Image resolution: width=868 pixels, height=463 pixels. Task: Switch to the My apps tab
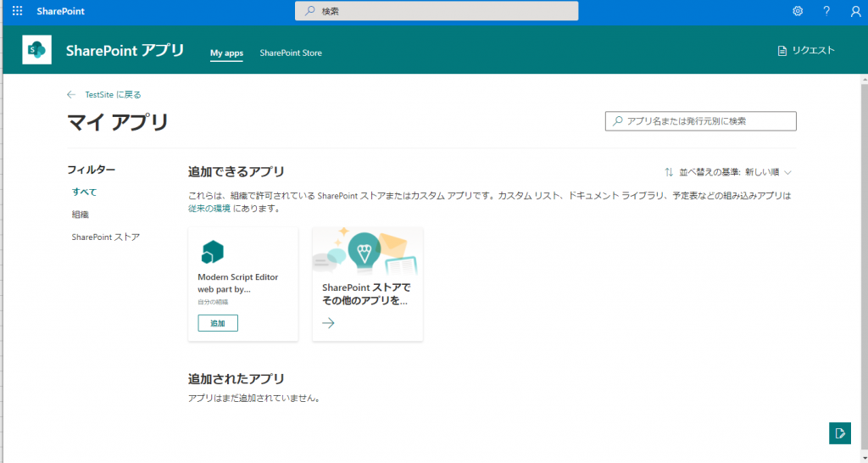[x=226, y=53]
